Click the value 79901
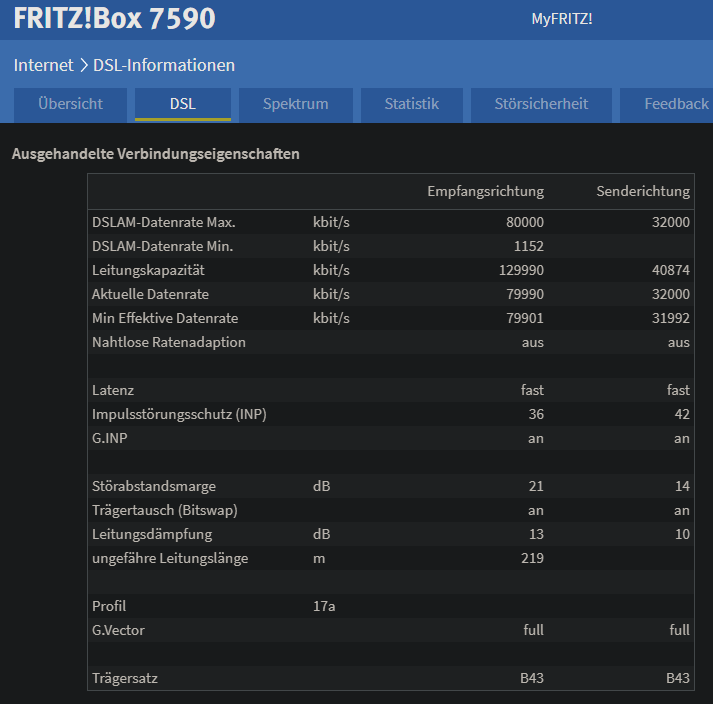Screen dimensions: 713x704 [x=525, y=318]
